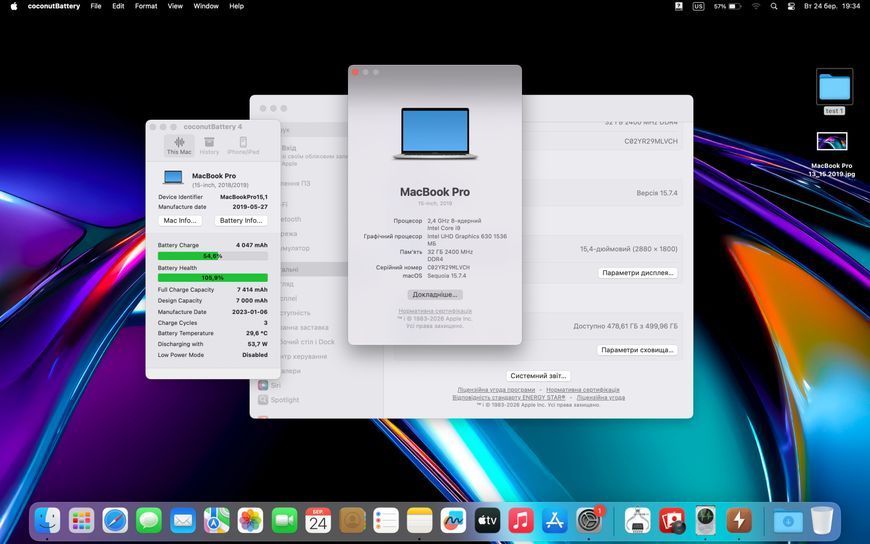Image resolution: width=870 pixels, height=544 pixels.
Task: Select Siri in System Settings sidebar
Action: [x=270, y=385]
